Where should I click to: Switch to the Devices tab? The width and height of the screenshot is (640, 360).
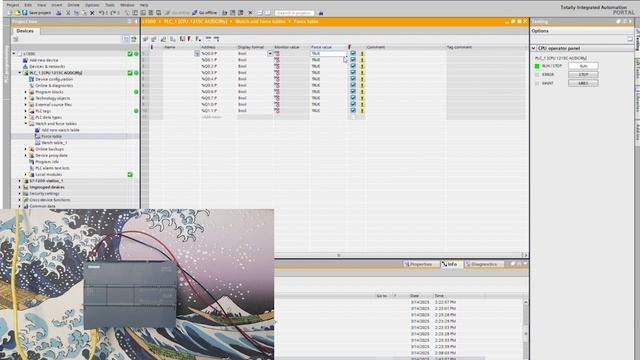click(25, 31)
